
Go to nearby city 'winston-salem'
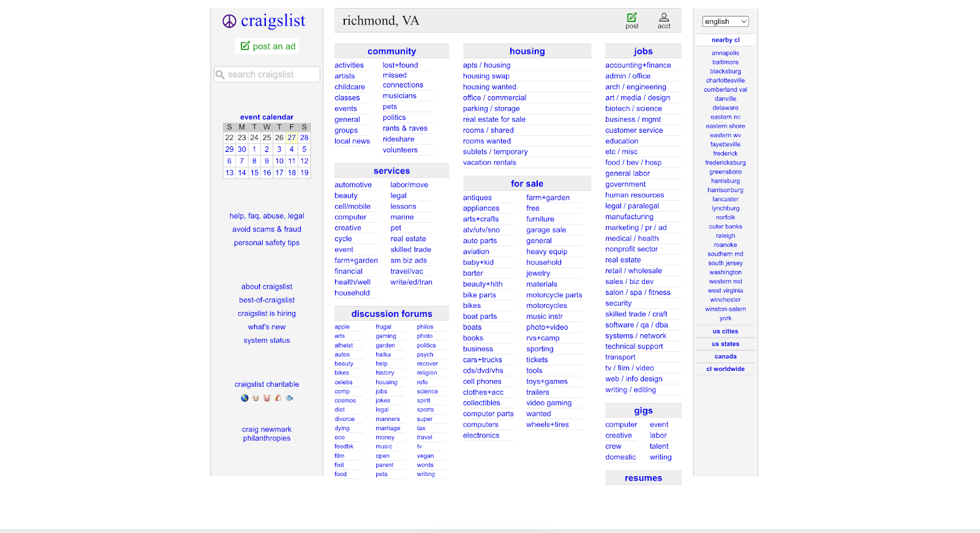(725, 309)
